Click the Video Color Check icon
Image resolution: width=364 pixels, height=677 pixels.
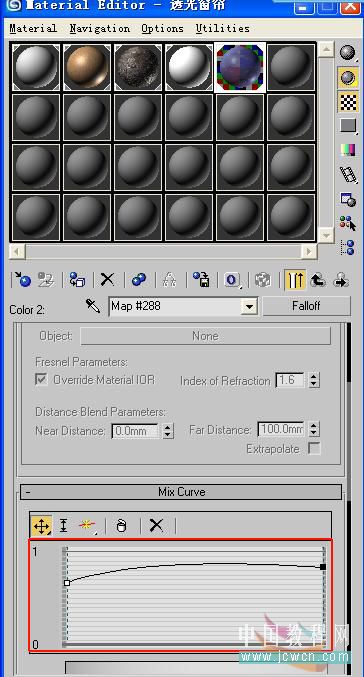coord(348,150)
